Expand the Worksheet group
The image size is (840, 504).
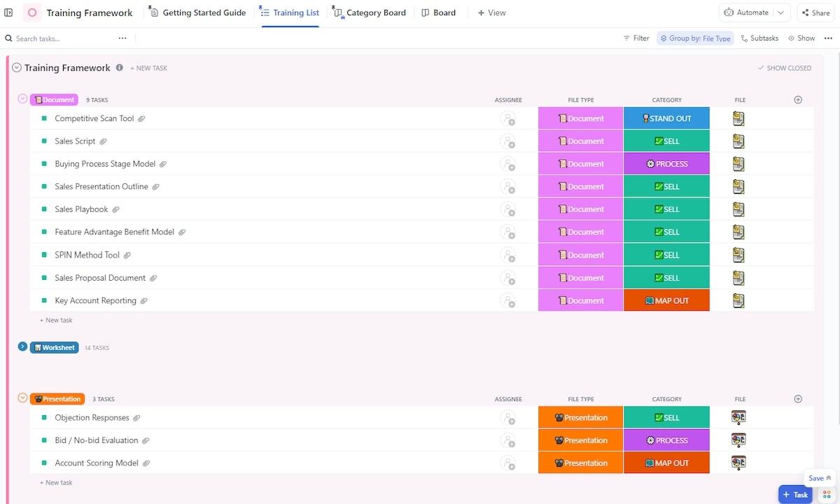coord(22,347)
